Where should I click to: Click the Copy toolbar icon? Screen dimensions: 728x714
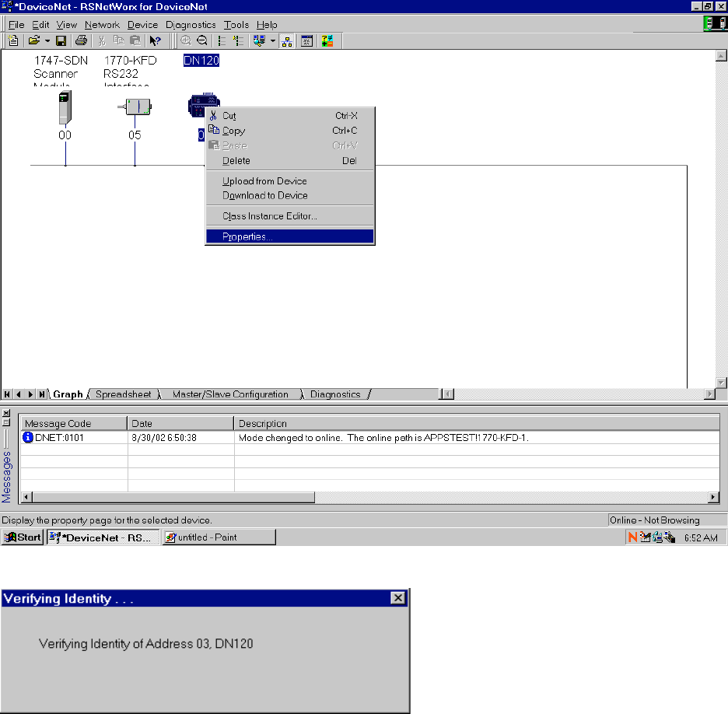pos(119,41)
